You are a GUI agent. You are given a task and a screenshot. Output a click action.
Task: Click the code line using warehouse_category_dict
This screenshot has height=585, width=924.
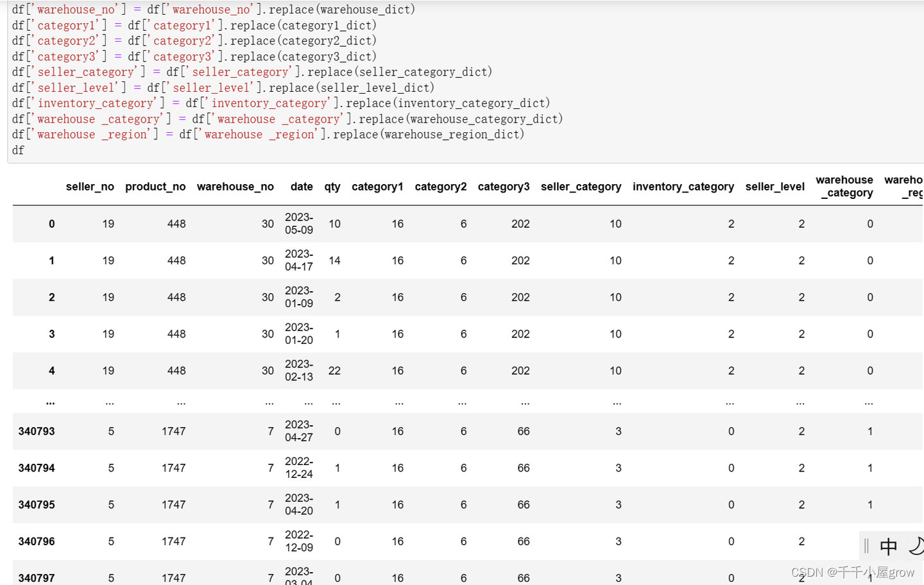click(287, 119)
